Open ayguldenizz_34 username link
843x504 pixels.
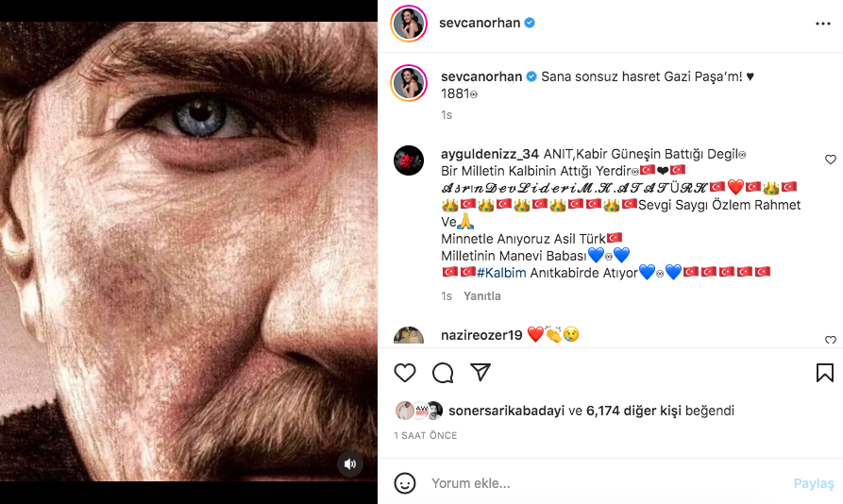click(x=489, y=154)
